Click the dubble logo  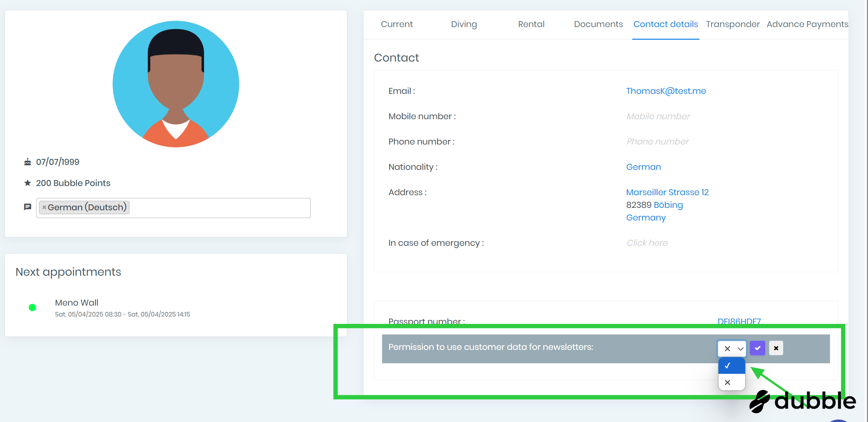point(803,401)
